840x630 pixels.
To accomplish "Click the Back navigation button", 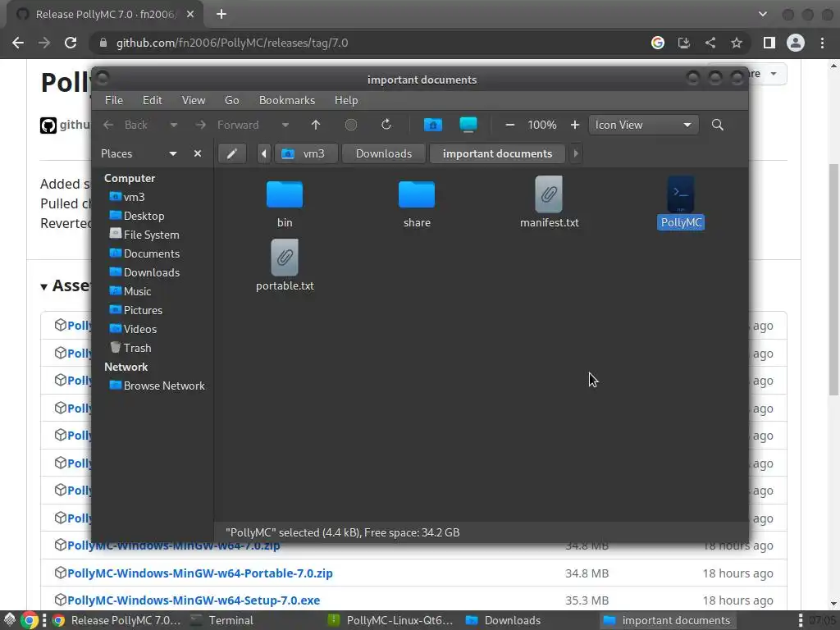I will [126, 125].
